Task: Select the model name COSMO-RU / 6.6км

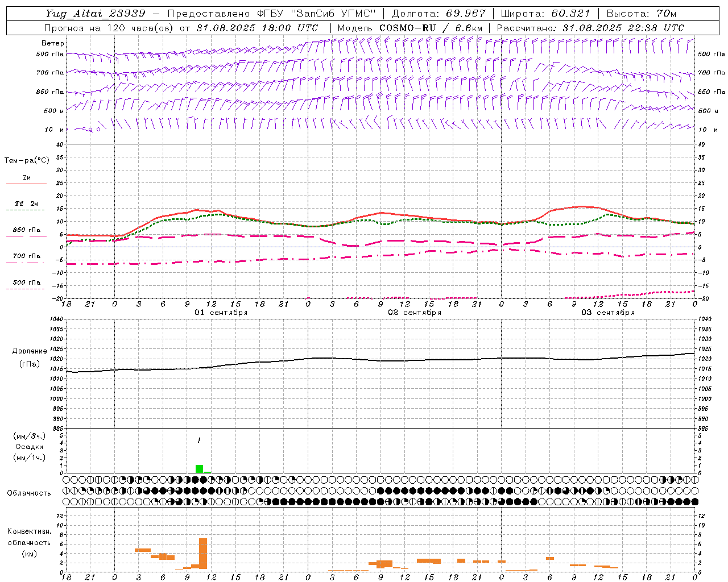Action: point(431,28)
